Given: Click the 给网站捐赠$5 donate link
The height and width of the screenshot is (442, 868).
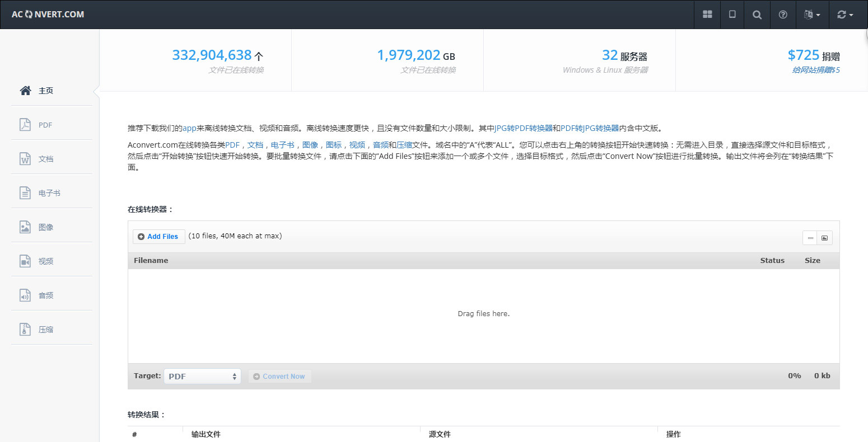Looking at the screenshot, I should coord(816,70).
